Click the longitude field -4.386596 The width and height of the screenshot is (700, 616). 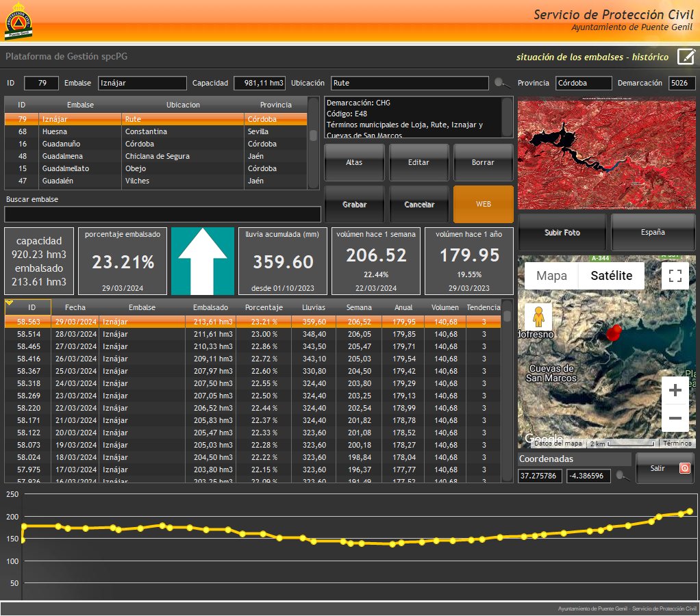pyautogui.click(x=588, y=476)
